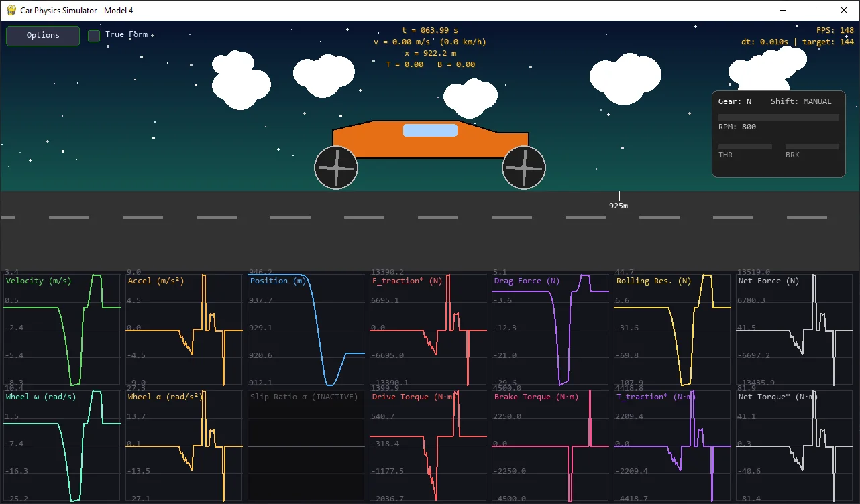The height and width of the screenshot is (504, 860).
Task: Click the car's blue window
Action: pyautogui.click(x=430, y=130)
